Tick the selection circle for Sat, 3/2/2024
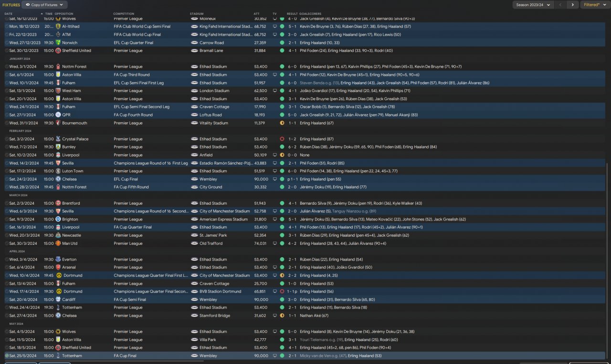Screen dimensions: 611x364 (7, 139)
